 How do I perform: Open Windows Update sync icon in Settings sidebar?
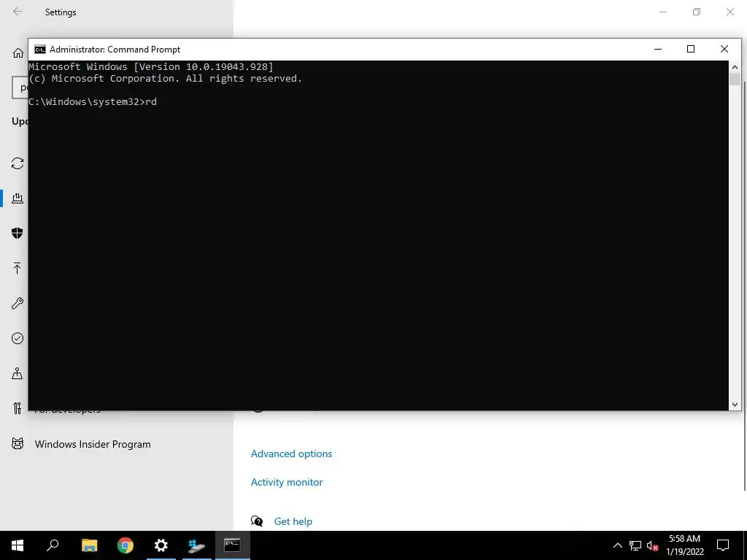(x=18, y=163)
